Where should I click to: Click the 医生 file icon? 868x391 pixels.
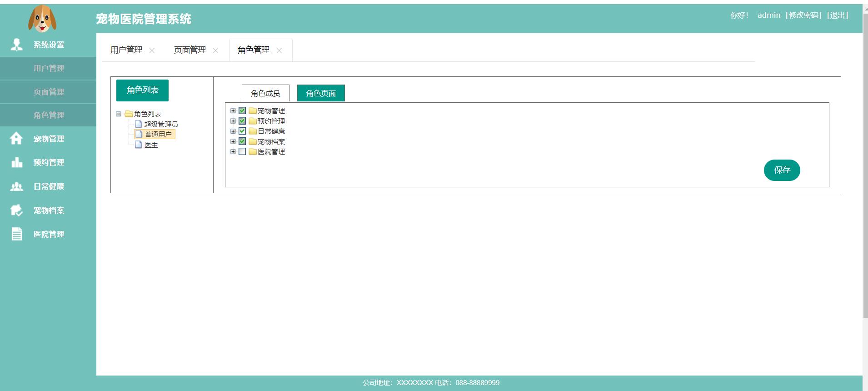[139, 145]
